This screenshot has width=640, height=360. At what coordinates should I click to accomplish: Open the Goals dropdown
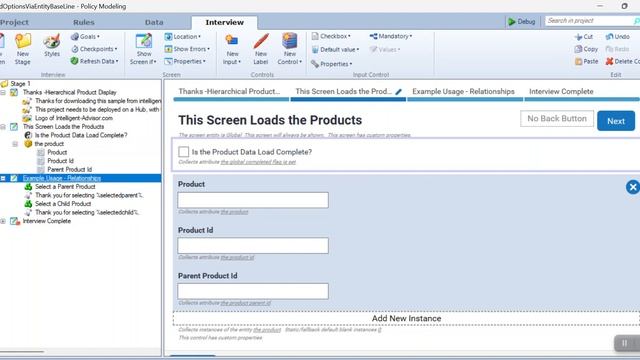pos(85,37)
